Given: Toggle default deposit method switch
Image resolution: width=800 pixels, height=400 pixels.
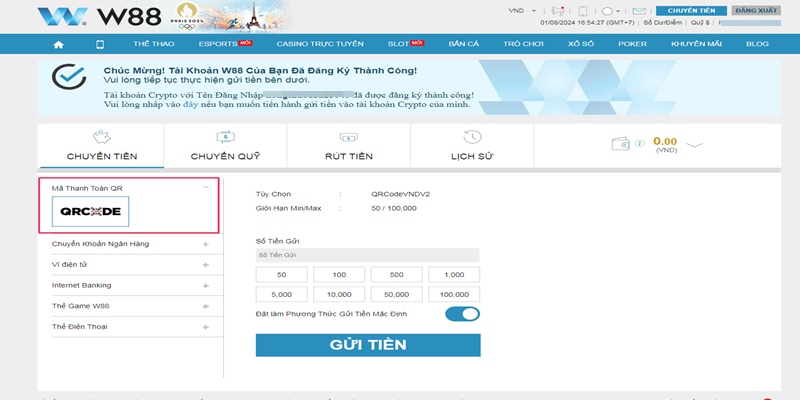Looking at the screenshot, I should 462,314.
